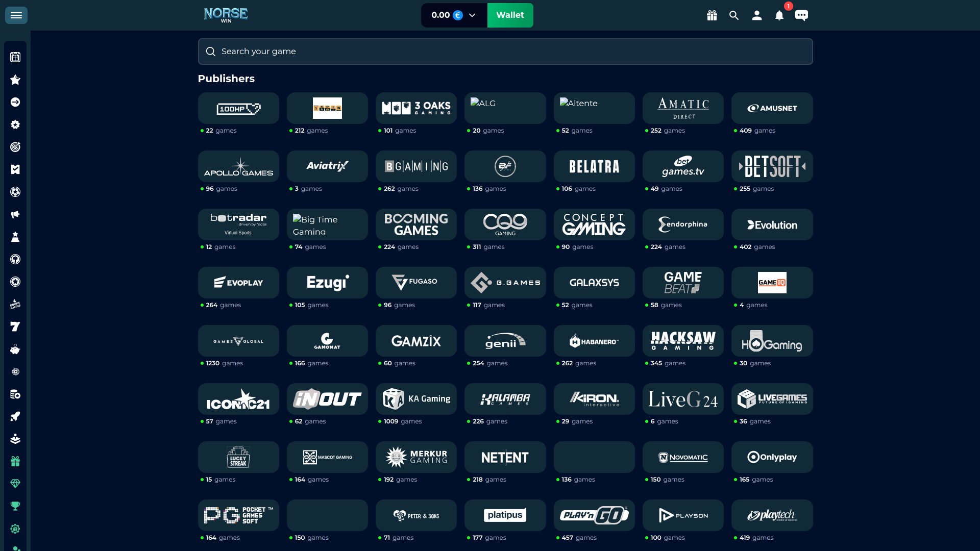
Task: Open the Pocket Games Soft card
Action: pos(238,515)
